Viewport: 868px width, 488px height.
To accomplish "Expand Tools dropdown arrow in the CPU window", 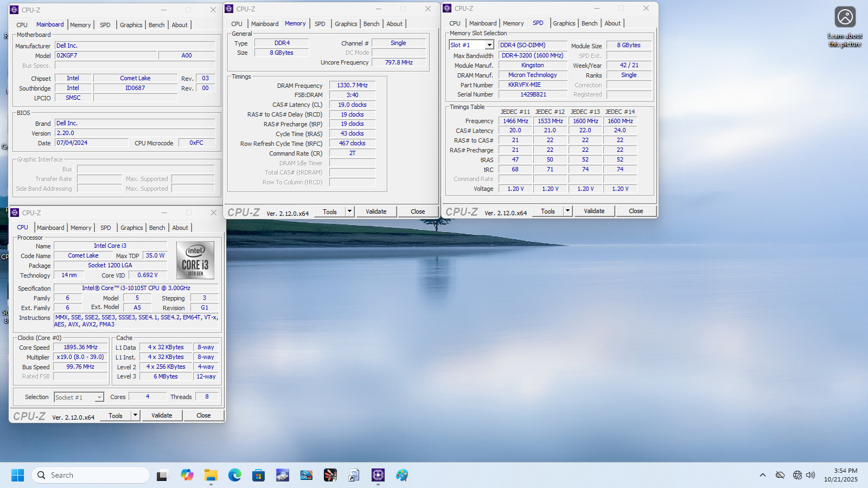I will (136, 415).
